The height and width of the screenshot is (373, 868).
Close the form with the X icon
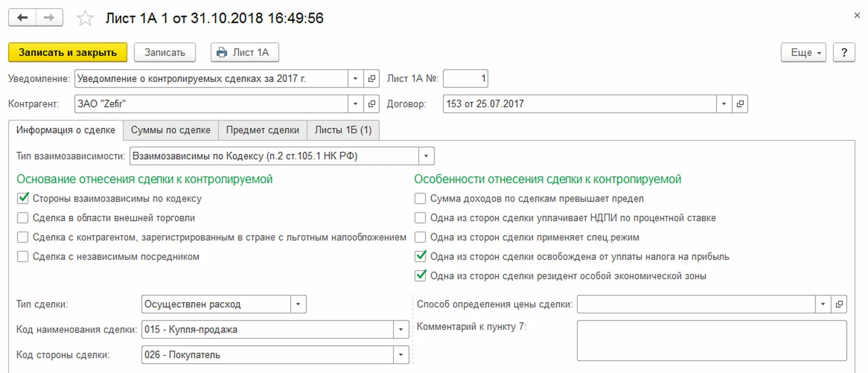pyautogui.click(x=857, y=16)
